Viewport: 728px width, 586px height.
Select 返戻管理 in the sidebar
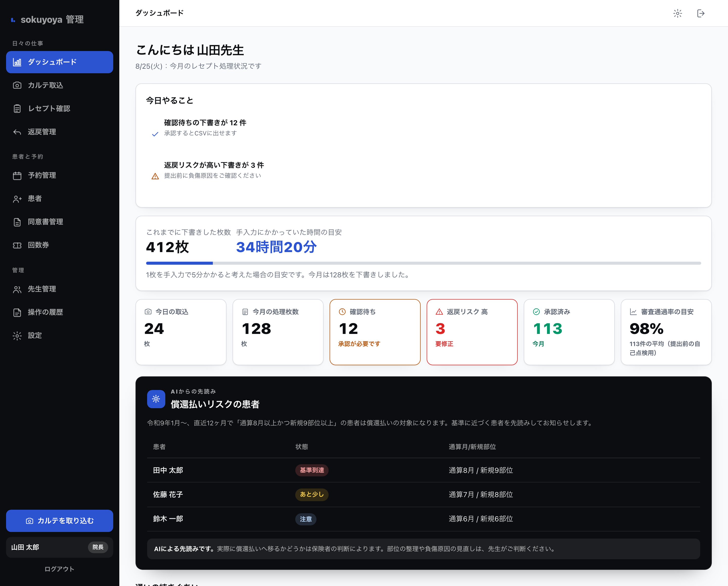click(x=59, y=132)
